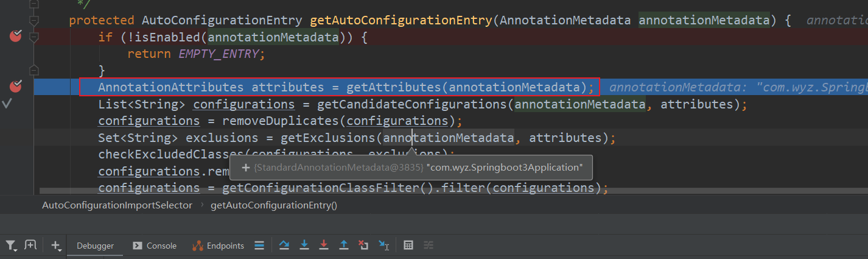Click the getAutoConfigurationEntry() breadcrumb
Viewport: 868px width, 259px height.
pyautogui.click(x=273, y=205)
